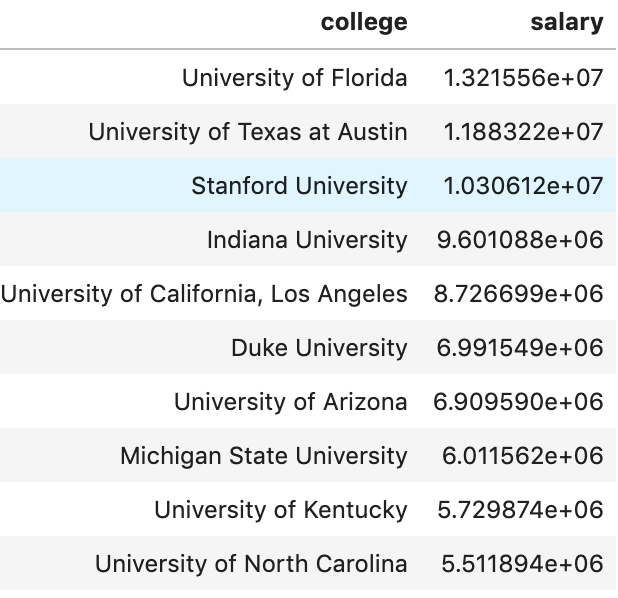Select the highlighted Stanford University cell
Image resolution: width=618 pixels, height=598 pixels.
click(299, 186)
